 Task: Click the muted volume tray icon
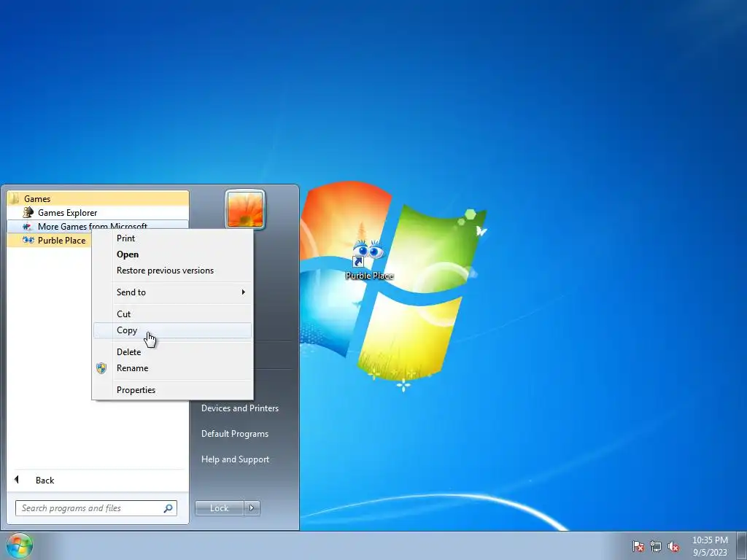pos(673,546)
